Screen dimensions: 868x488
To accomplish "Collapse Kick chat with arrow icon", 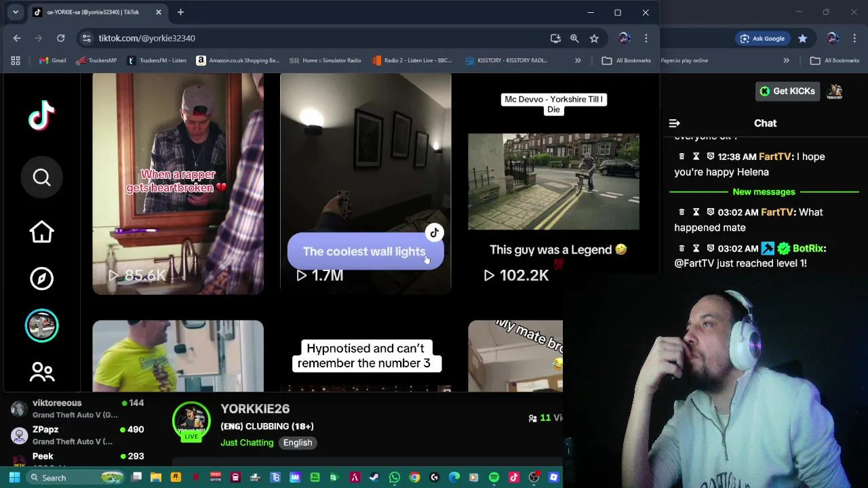I will point(674,123).
